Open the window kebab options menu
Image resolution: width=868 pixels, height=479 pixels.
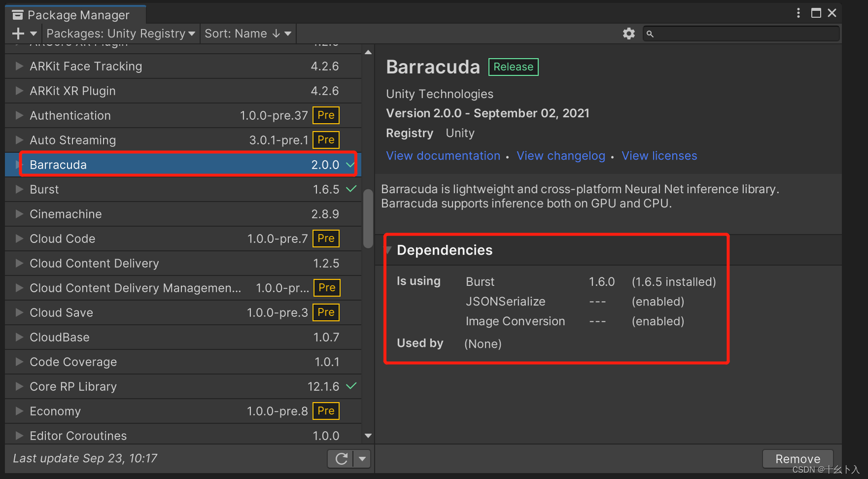pos(798,13)
